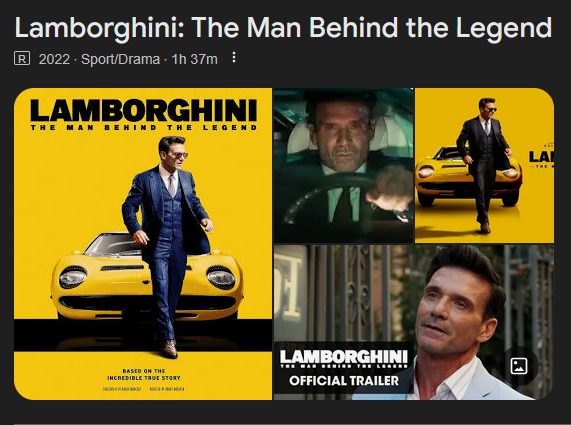The height and width of the screenshot is (425, 571).
Task: Open the image gallery icon on trailer
Action: tap(519, 366)
